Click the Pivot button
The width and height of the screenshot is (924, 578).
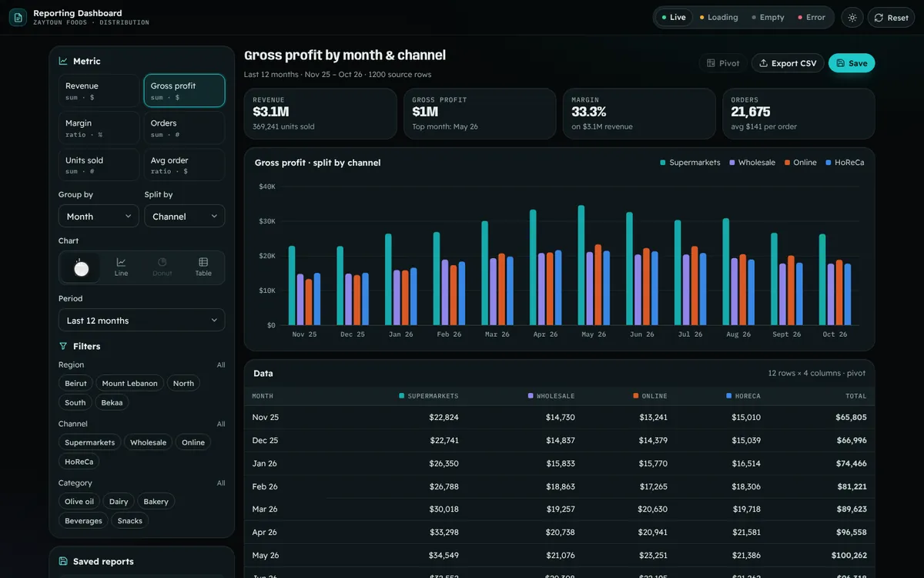pyautogui.click(x=723, y=63)
